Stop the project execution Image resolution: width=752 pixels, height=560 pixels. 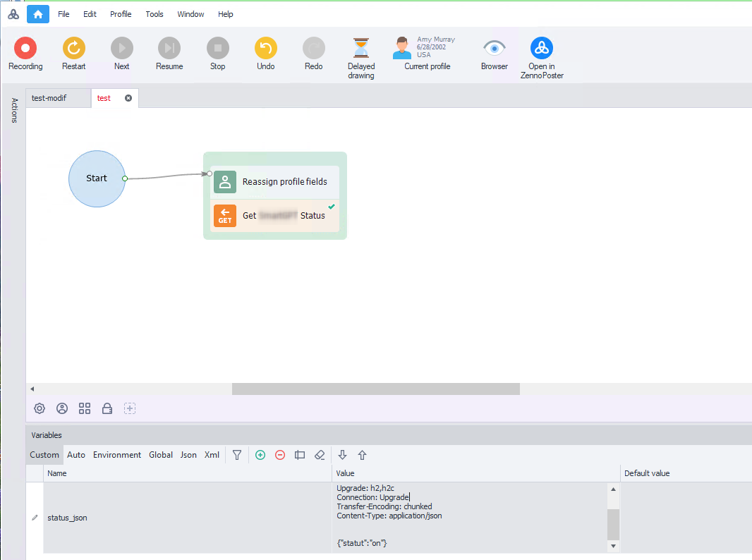(x=218, y=54)
